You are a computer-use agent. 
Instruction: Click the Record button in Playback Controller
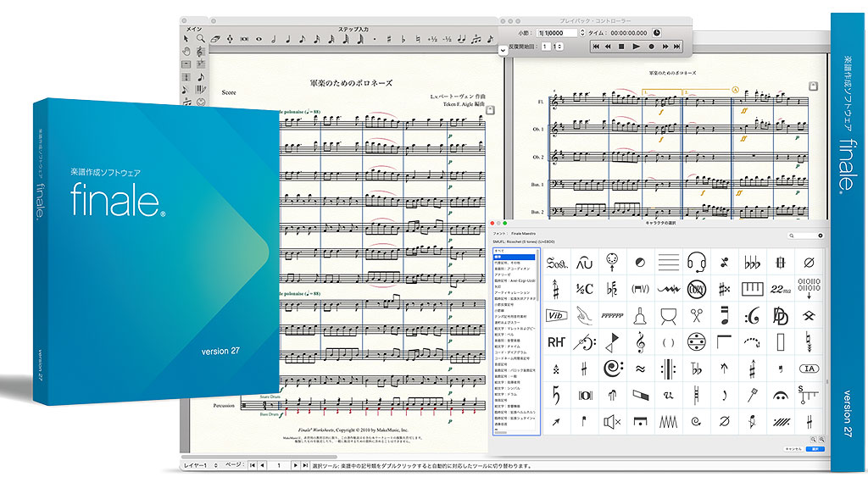tap(652, 47)
